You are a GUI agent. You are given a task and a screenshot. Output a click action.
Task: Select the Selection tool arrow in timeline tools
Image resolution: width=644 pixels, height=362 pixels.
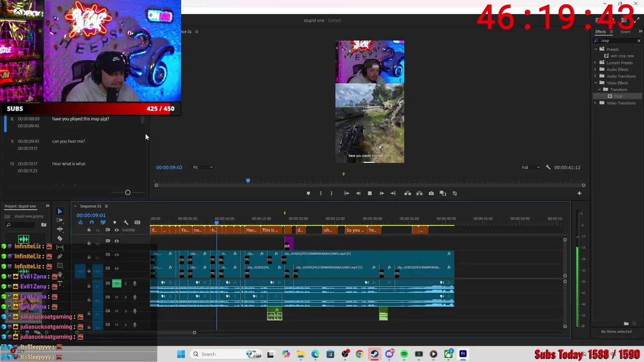tap(59, 211)
